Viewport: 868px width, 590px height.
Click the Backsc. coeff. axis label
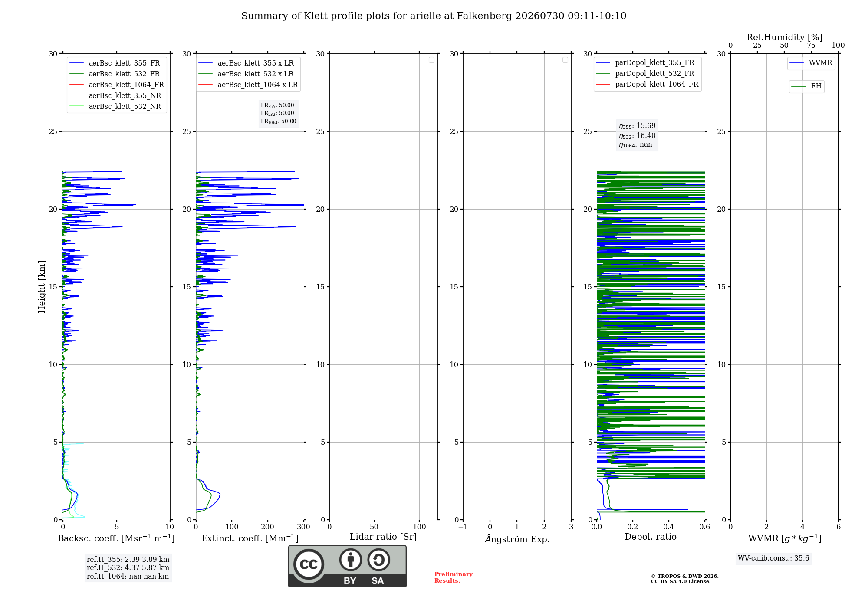[116, 538]
